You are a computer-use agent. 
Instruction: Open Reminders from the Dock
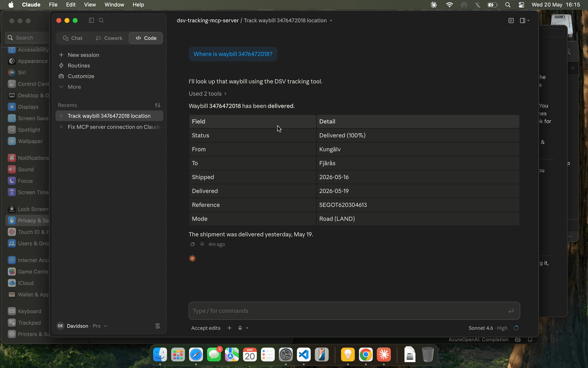[x=268, y=355]
